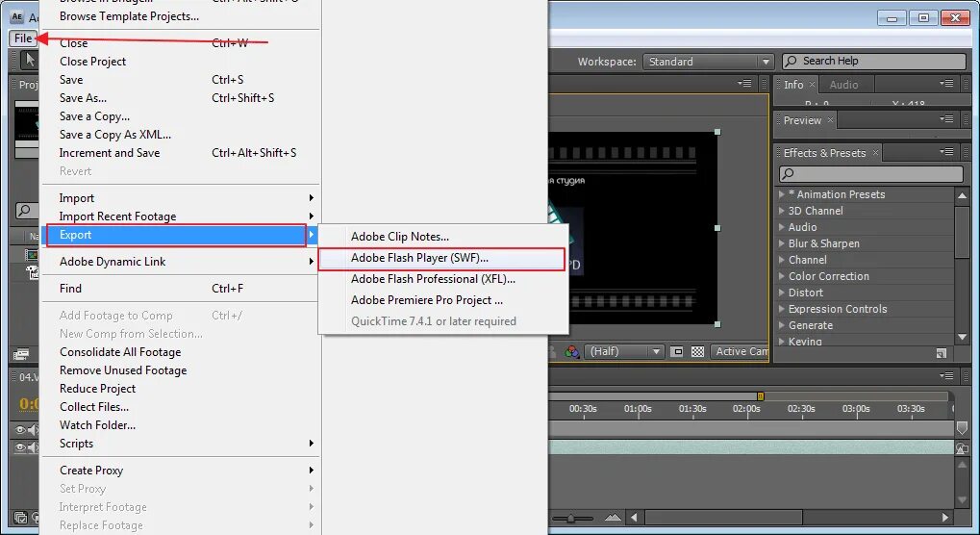980x535 pixels.
Task: Choose Adobe Flash Professional (XFL) export
Action: click(443, 279)
